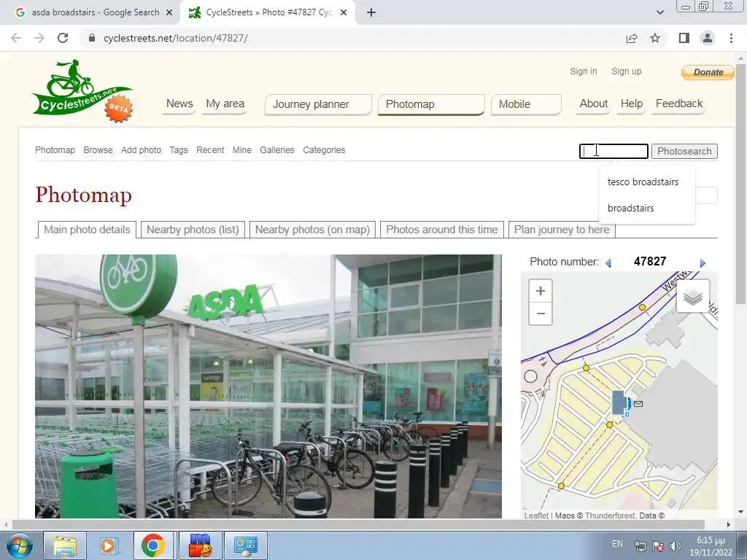This screenshot has height=560, width=747.
Task: Go to the next photo number arrow
Action: pyautogui.click(x=703, y=262)
